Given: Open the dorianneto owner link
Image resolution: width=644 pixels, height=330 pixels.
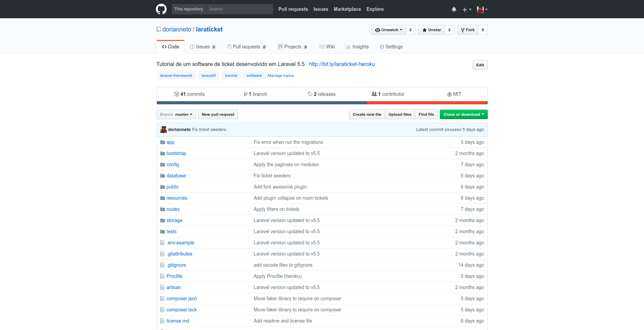Looking at the screenshot, I should pyautogui.click(x=177, y=29).
